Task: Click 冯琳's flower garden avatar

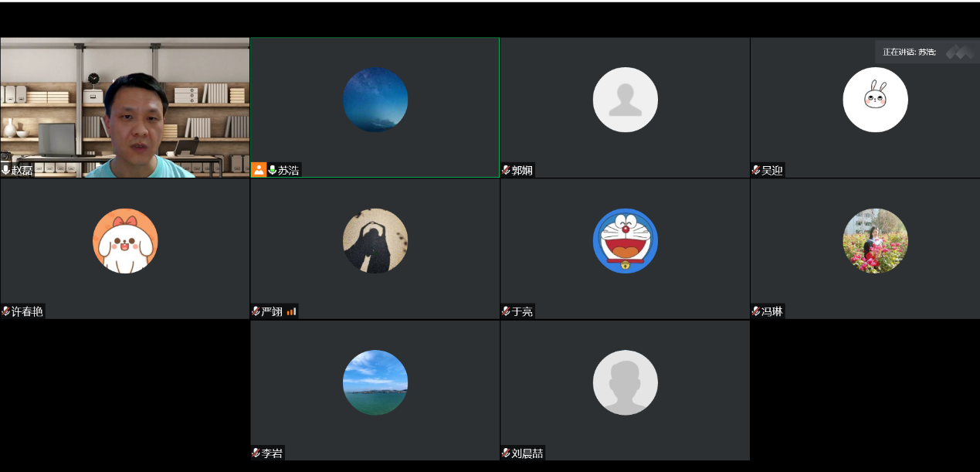Action: click(x=875, y=241)
